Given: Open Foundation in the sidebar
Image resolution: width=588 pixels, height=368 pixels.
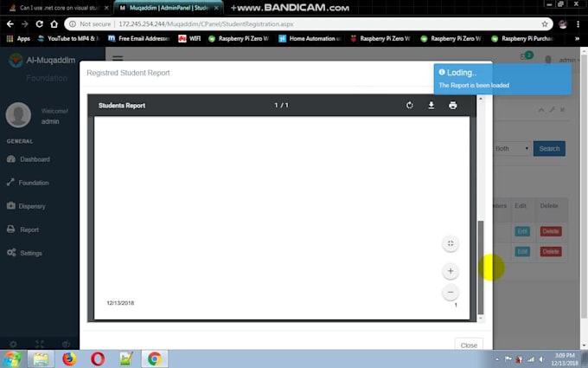Looking at the screenshot, I should point(28,183).
